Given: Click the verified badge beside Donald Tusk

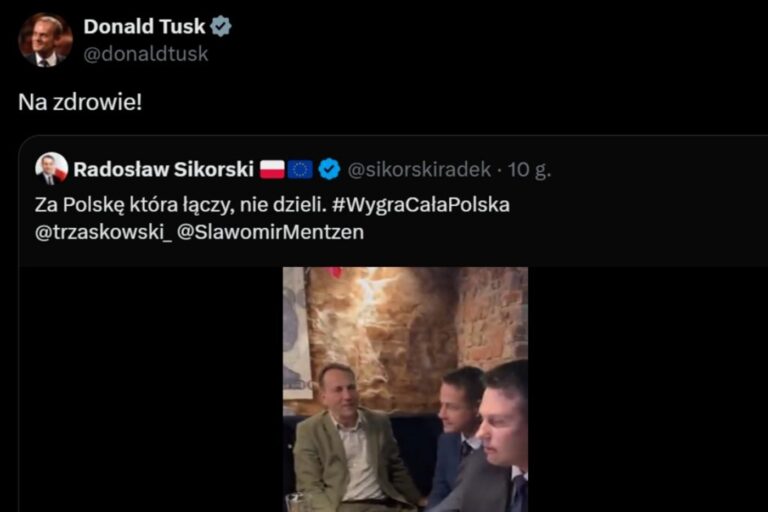Looking at the screenshot, I should click(221, 27).
